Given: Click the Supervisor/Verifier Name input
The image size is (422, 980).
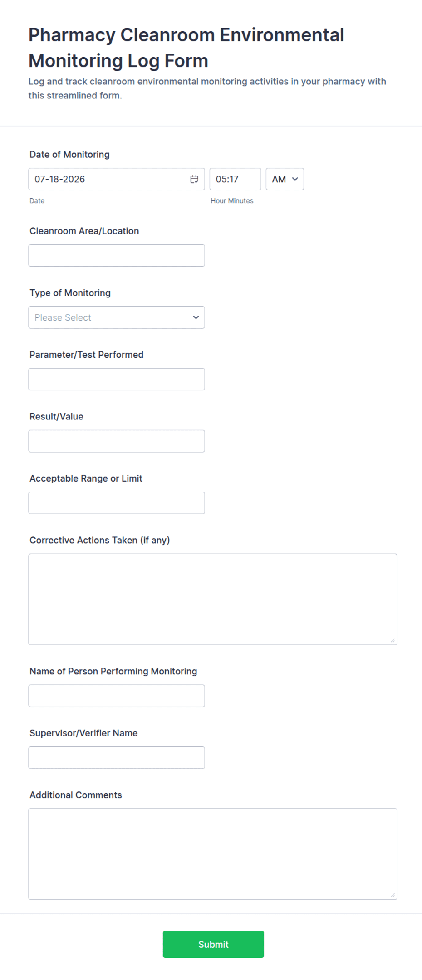Looking at the screenshot, I should tap(117, 758).
